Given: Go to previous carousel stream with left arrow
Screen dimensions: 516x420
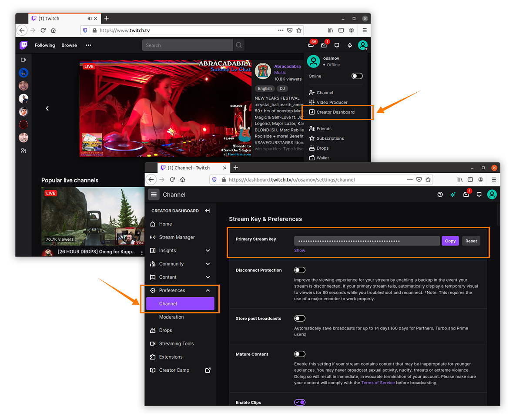Looking at the screenshot, I should 47,108.
